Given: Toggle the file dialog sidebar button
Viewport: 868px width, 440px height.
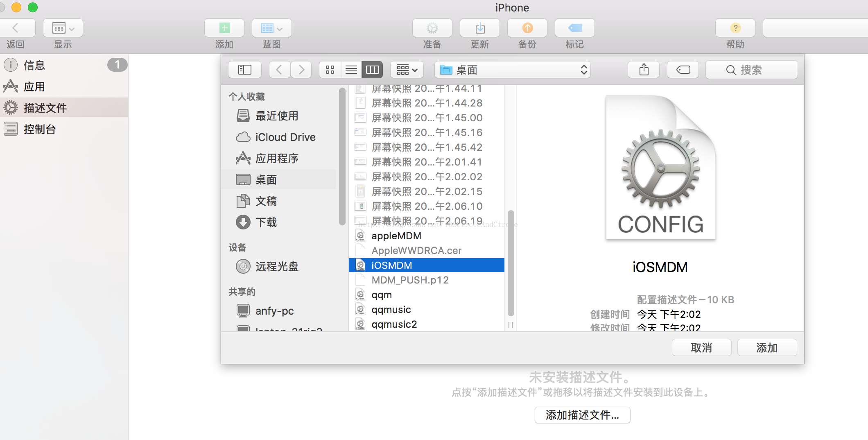Looking at the screenshot, I should pyautogui.click(x=245, y=70).
